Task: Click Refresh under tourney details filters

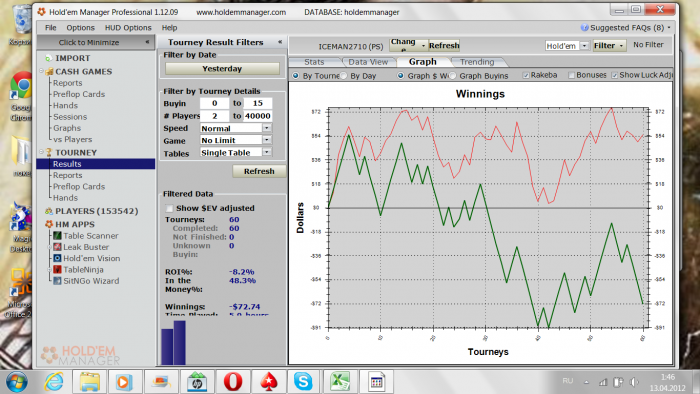Action: click(259, 171)
